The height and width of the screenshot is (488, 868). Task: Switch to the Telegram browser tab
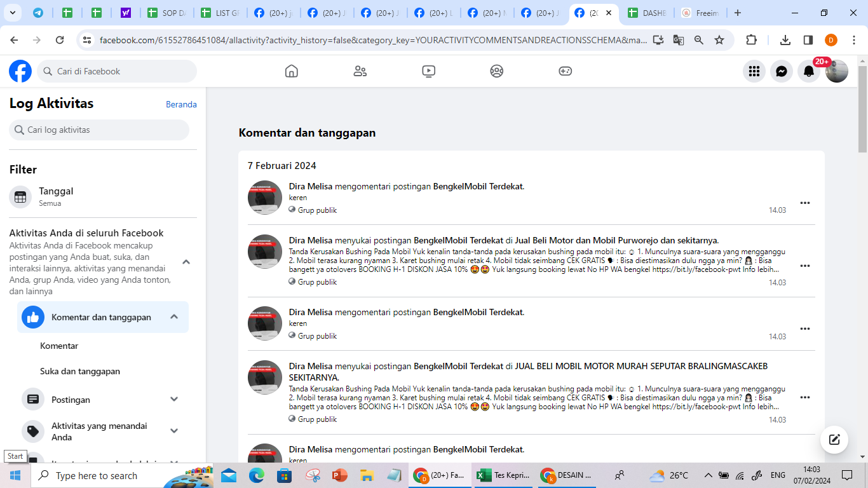pyautogui.click(x=38, y=13)
